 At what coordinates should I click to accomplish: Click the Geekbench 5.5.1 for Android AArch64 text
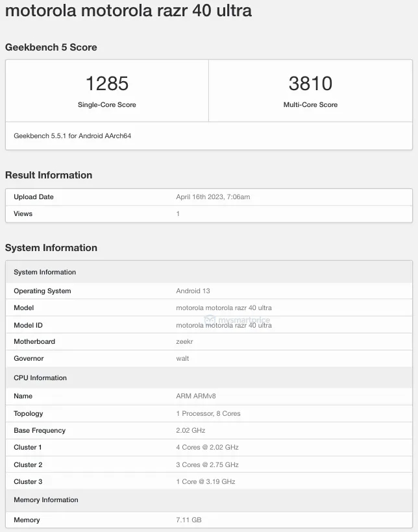73,136
